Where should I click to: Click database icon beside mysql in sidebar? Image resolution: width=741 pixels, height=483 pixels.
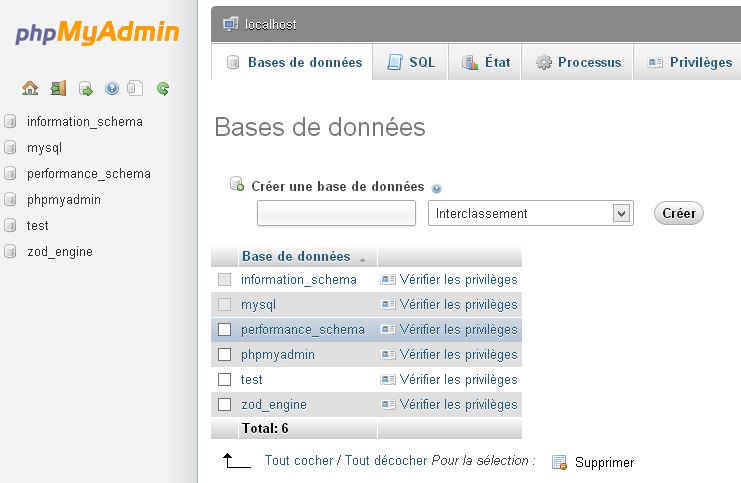coord(10,147)
